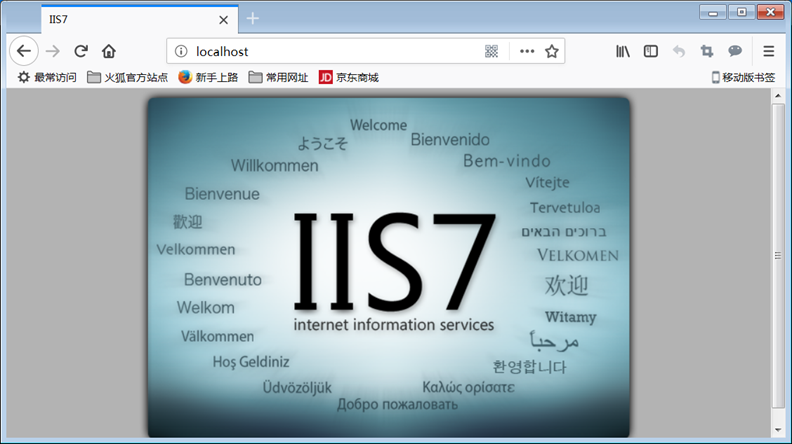Close the IIS7 tab
The image size is (792, 444).
(223, 20)
